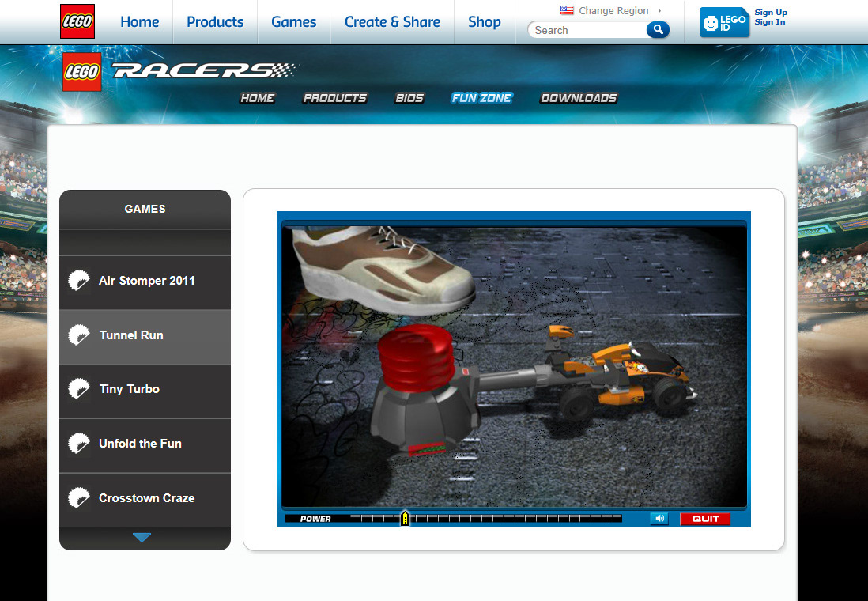868x601 pixels.
Task: Select the Racers PRODUCTS tab
Action: 335,98
